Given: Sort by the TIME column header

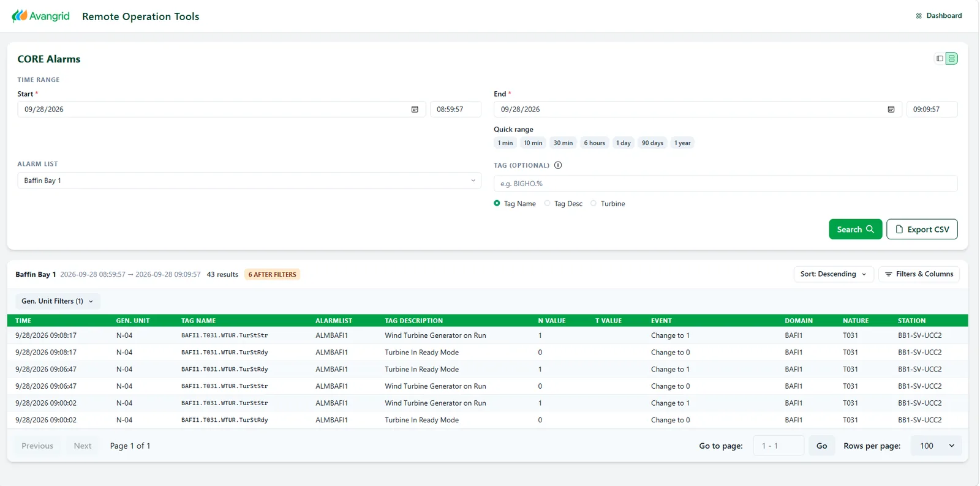Looking at the screenshot, I should 23,321.
